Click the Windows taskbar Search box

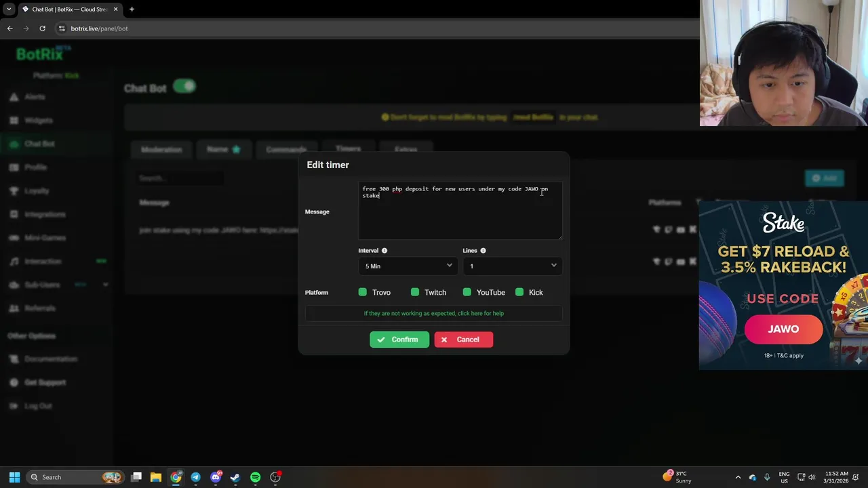tap(75, 477)
